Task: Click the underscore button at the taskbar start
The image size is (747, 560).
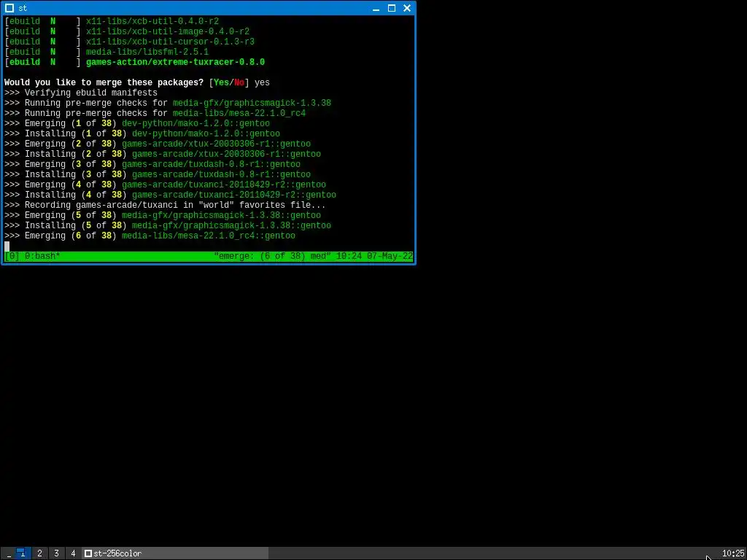Action: (9, 553)
